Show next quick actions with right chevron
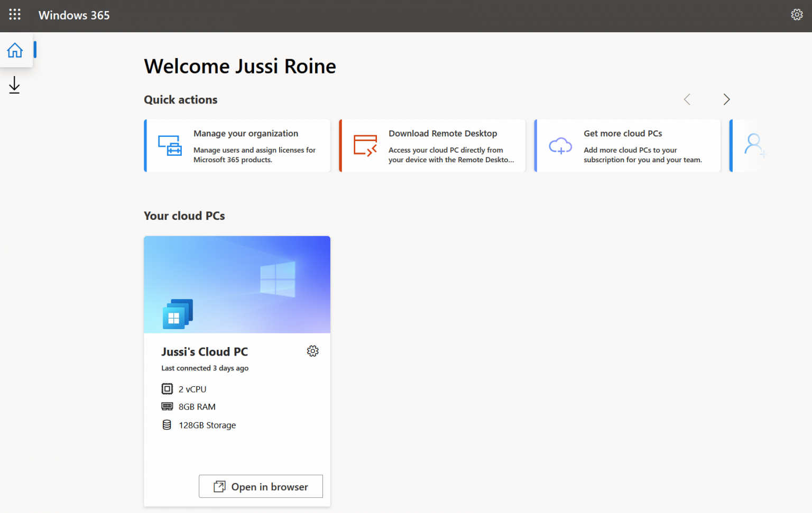This screenshot has width=812, height=513. [726, 99]
